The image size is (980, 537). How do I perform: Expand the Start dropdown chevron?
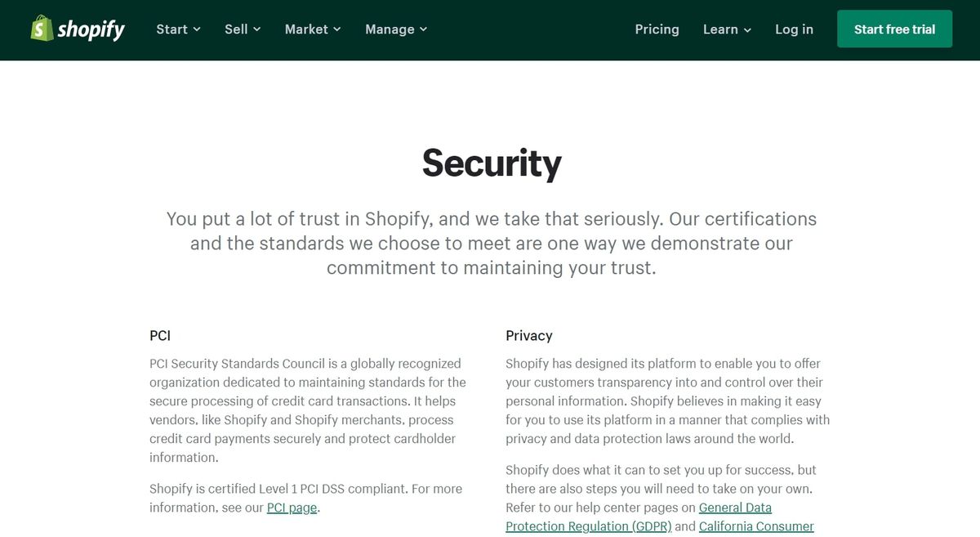pyautogui.click(x=197, y=29)
